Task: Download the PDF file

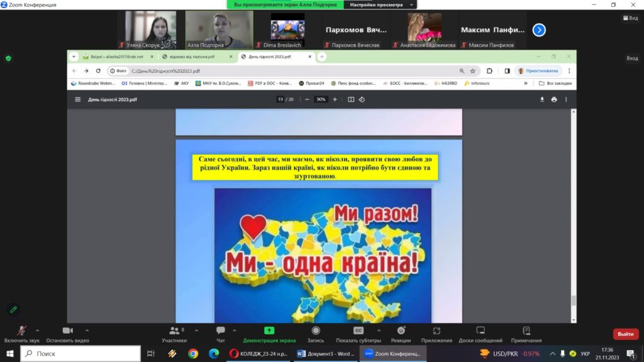Action: coord(541,99)
